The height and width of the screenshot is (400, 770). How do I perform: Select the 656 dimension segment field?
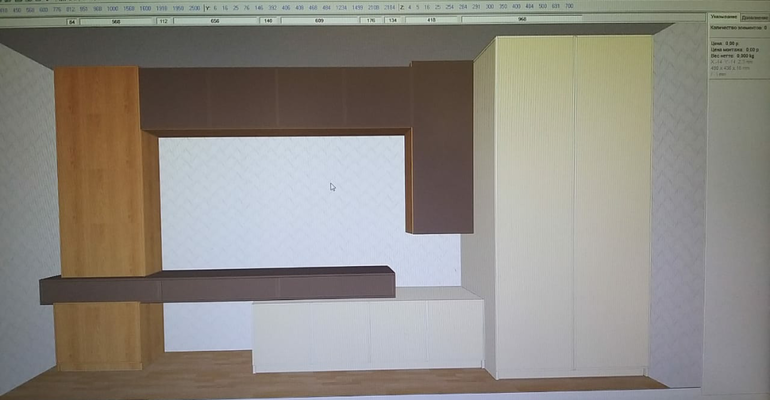click(215, 19)
